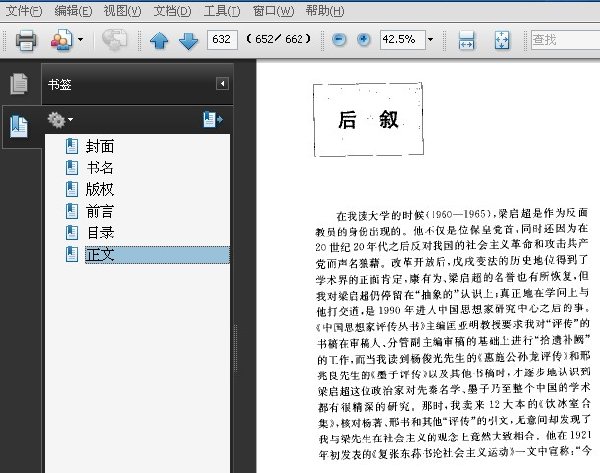Click the bookmark icon beside 目录

[x=72, y=233]
